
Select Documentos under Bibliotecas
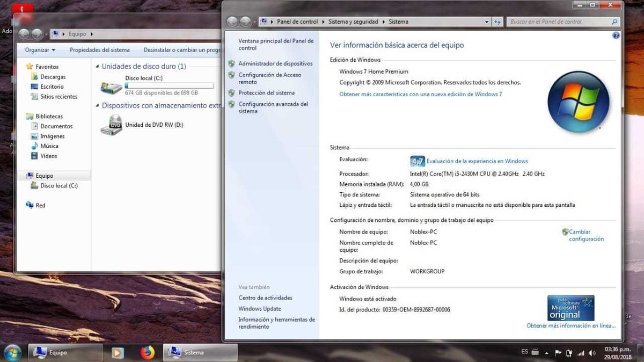[x=56, y=126]
